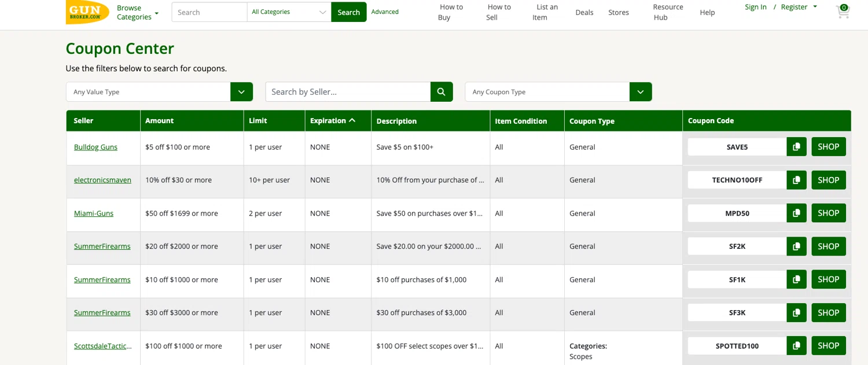Copy the MPD50 coupon code
Screen dimensions: 868x365
(x=796, y=213)
